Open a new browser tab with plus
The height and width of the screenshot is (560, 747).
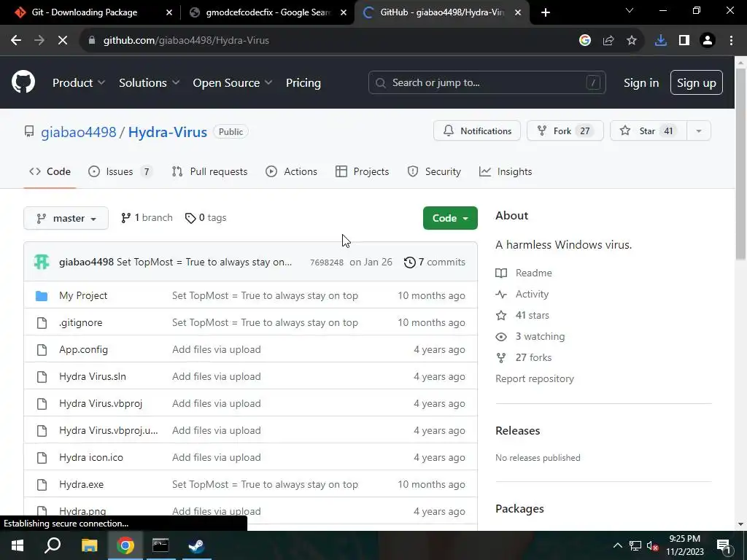[x=546, y=12]
